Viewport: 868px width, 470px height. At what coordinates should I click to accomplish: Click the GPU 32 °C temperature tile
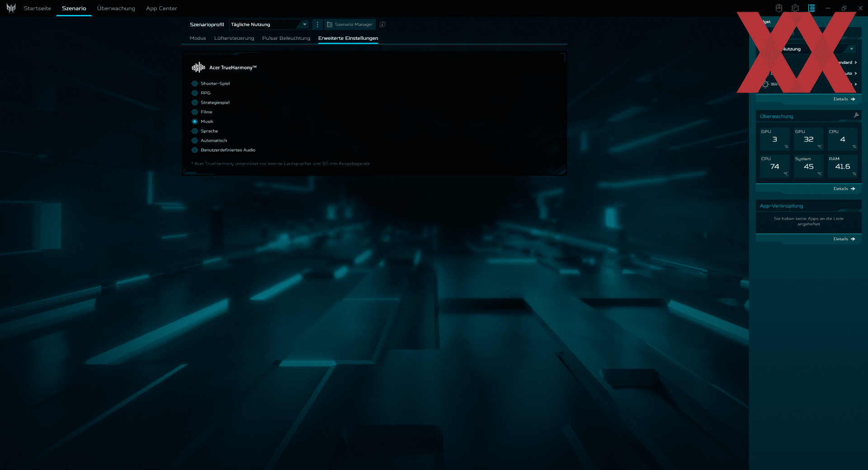click(x=808, y=139)
